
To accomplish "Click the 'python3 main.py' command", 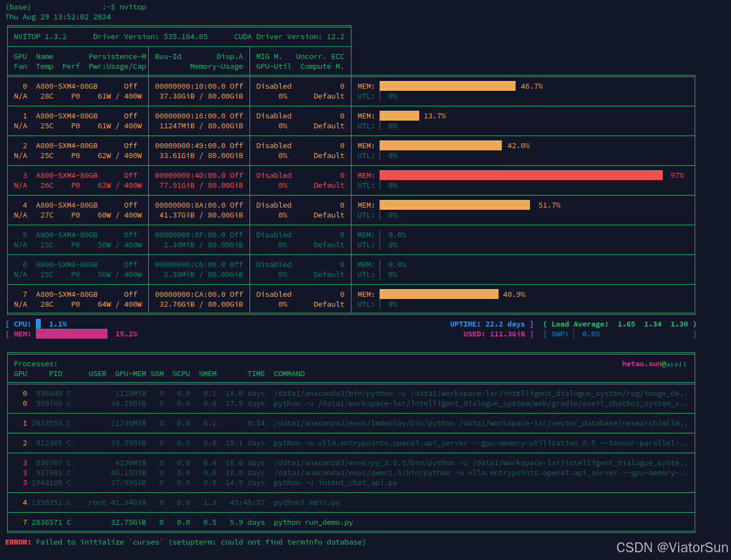I will click(x=307, y=503).
